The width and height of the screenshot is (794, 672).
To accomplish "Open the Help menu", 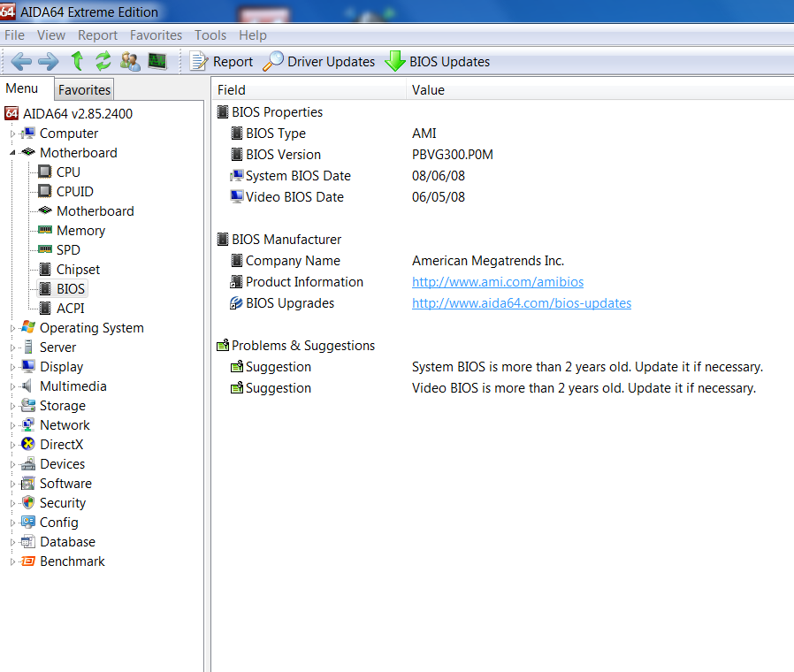I will coord(253,35).
